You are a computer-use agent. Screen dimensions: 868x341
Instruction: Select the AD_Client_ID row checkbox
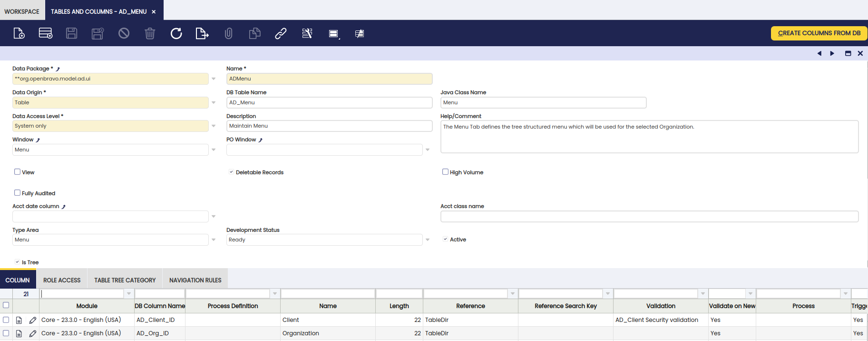tap(6, 320)
